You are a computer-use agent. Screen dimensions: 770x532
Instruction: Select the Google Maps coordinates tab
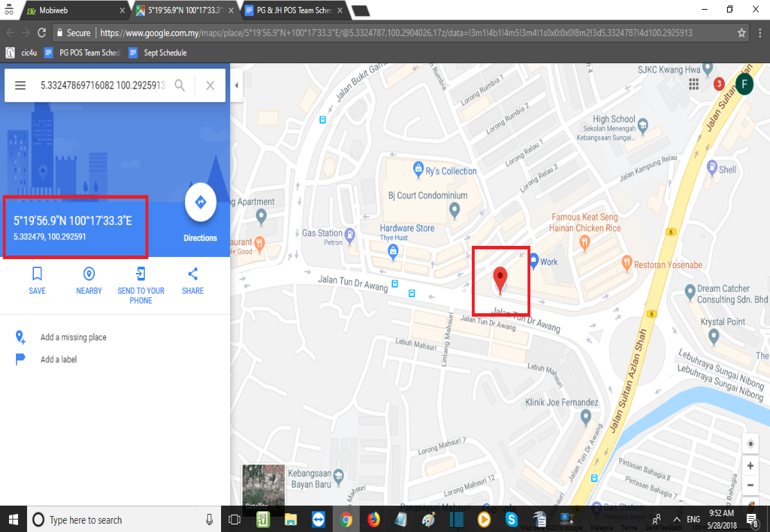pyautogui.click(x=184, y=10)
